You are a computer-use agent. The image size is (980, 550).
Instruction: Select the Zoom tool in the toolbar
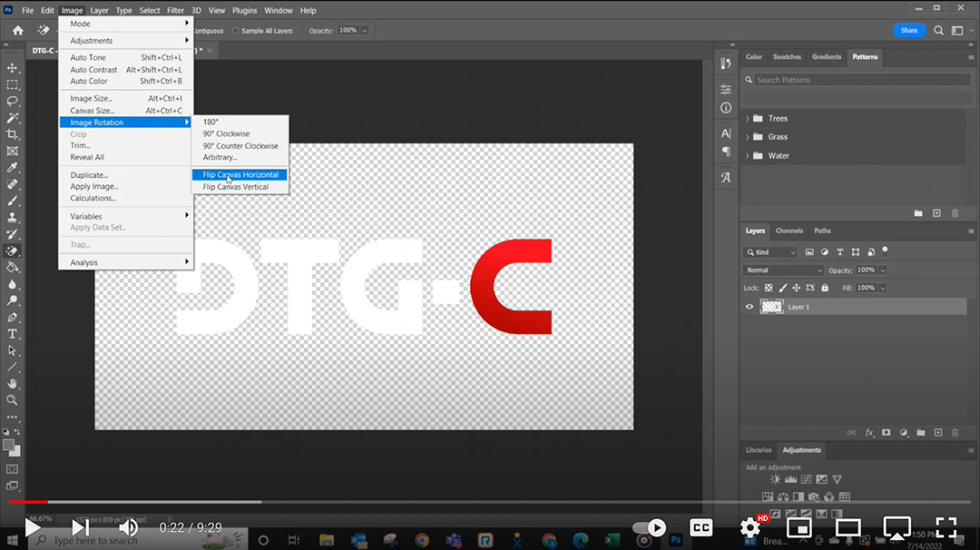(x=13, y=400)
